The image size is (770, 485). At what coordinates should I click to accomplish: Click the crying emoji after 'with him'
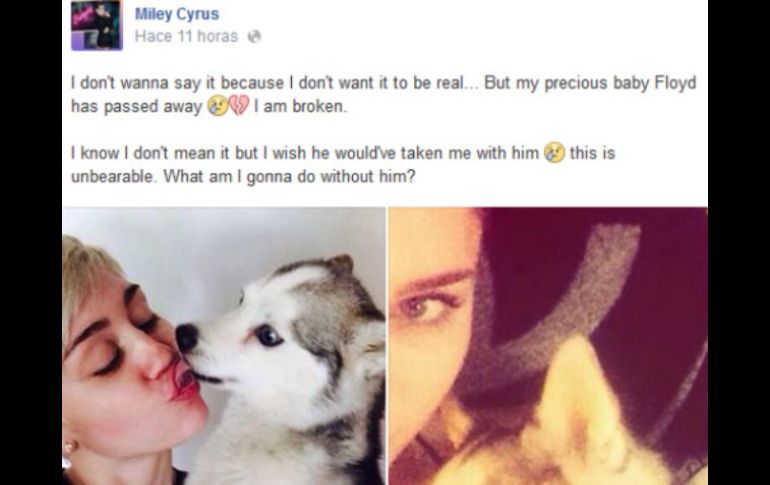coord(554,153)
